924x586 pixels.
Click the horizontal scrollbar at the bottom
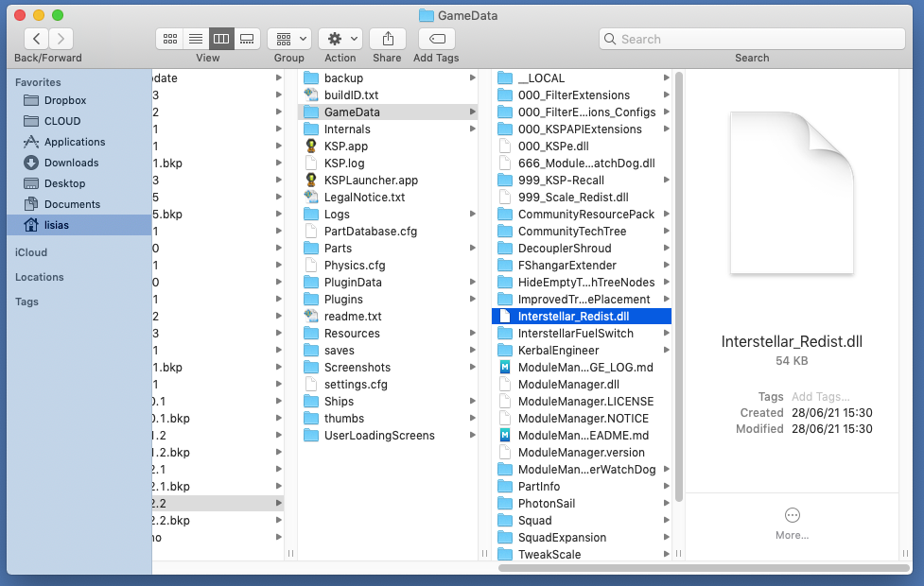(x=704, y=568)
